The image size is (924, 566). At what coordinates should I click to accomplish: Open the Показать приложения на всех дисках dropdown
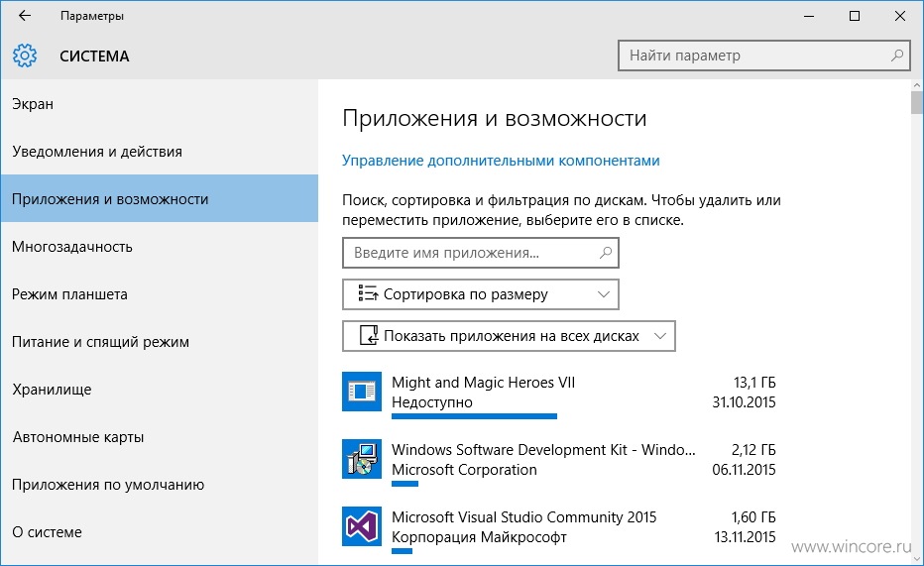[x=509, y=336]
